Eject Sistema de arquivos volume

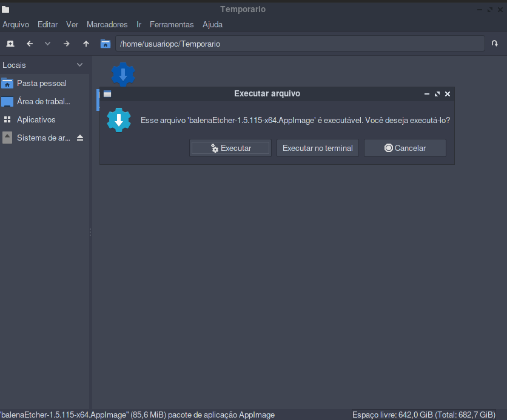(x=80, y=138)
